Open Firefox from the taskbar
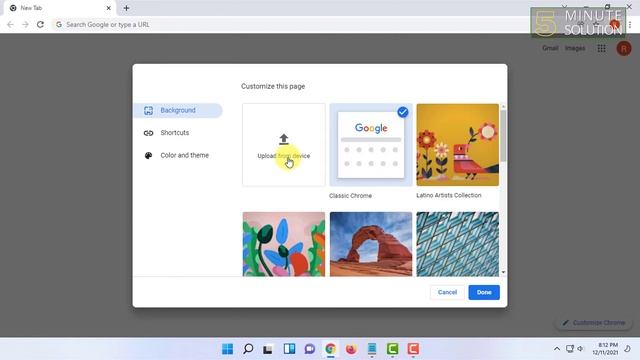Viewport: 640px width, 360px height. click(x=351, y=349)
